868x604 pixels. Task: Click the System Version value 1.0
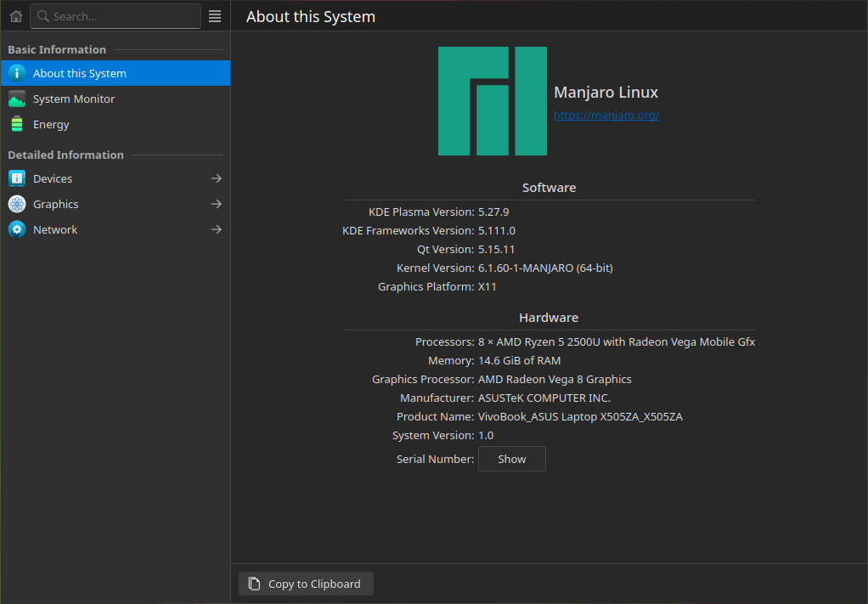pyautogui.click(x=486, y=436)
